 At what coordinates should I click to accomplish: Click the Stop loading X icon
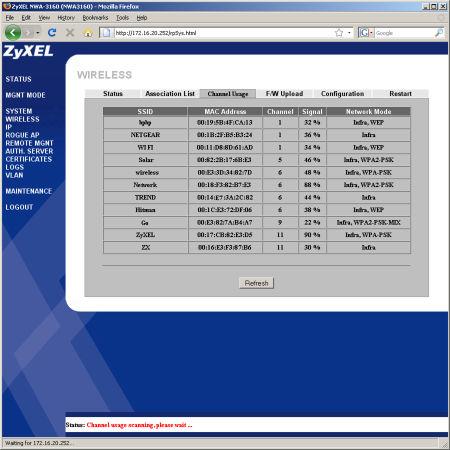click(x=70, y=32)
